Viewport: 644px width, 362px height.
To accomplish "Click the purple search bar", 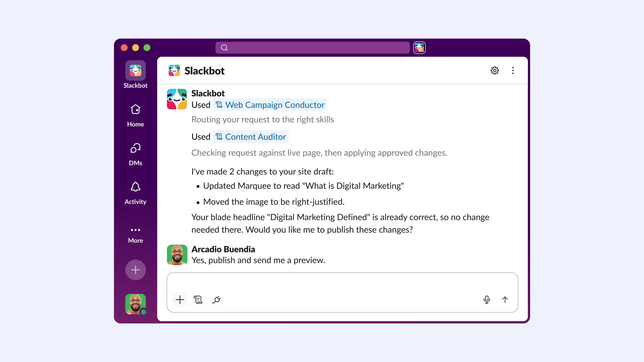I will (x=312, y=47).
